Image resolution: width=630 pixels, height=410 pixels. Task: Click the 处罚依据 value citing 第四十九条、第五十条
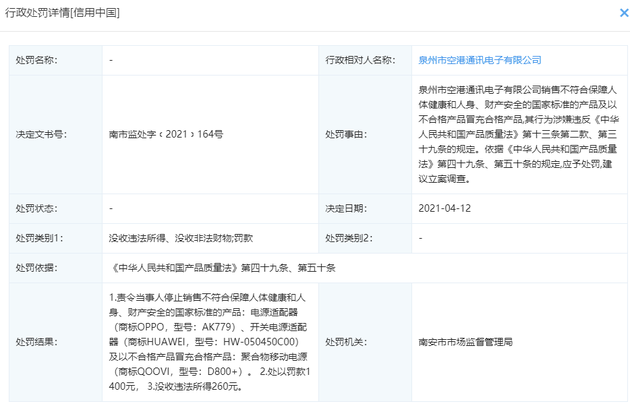[222, 268]
